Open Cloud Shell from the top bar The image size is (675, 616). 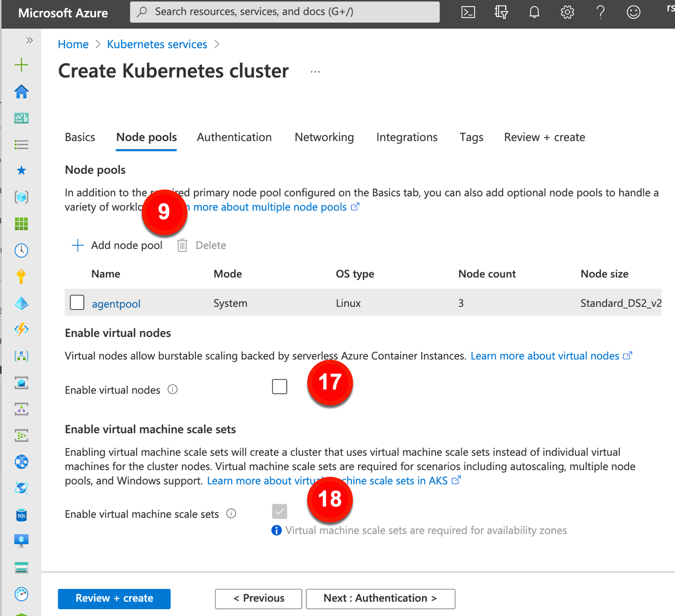[468, 12]
